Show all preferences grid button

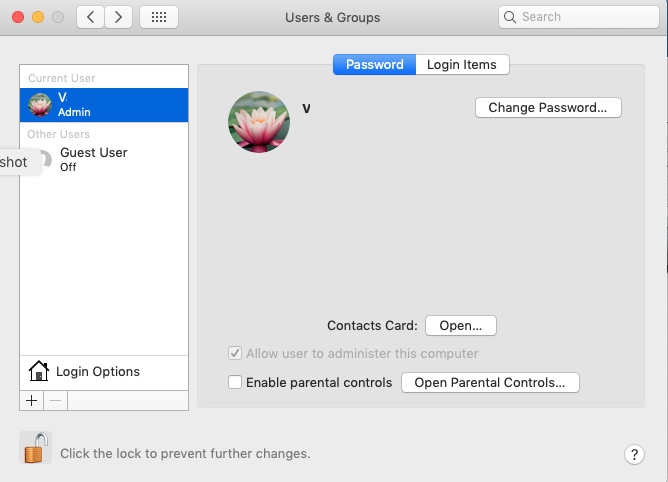tap(159, 17)
